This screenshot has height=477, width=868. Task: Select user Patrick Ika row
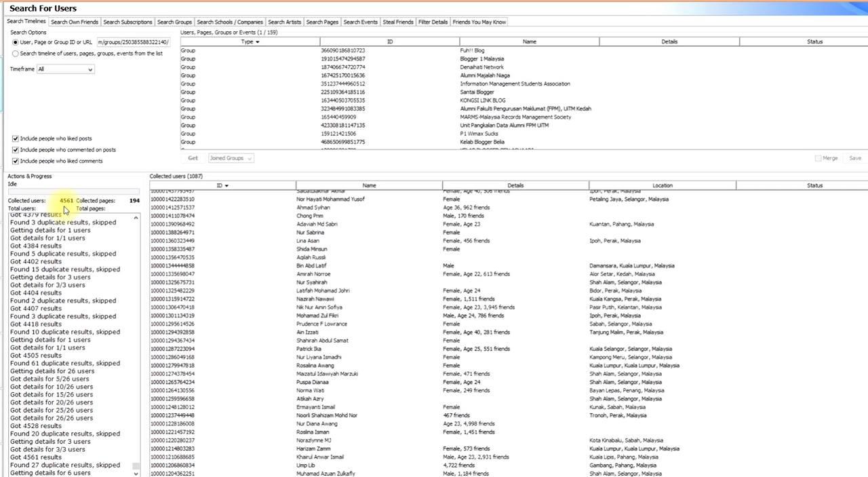pos(509,349)
